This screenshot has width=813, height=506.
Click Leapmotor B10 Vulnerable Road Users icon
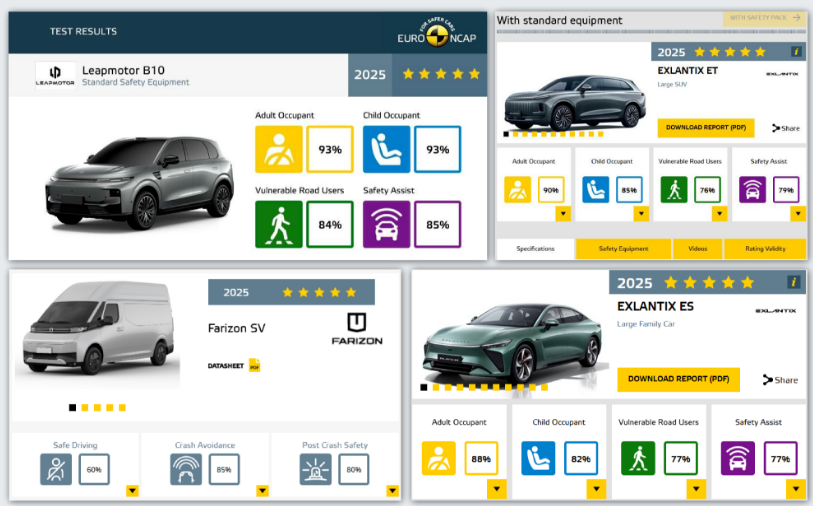point(278,224)
